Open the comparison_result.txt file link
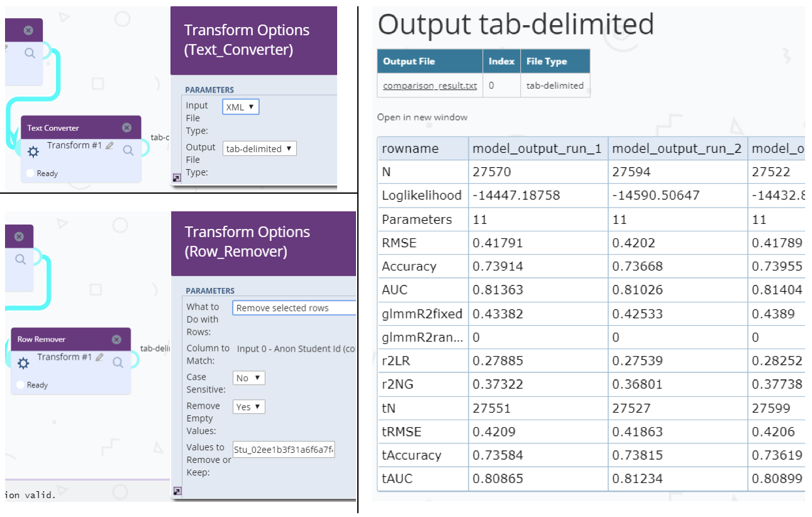 (x=430, y=86)
